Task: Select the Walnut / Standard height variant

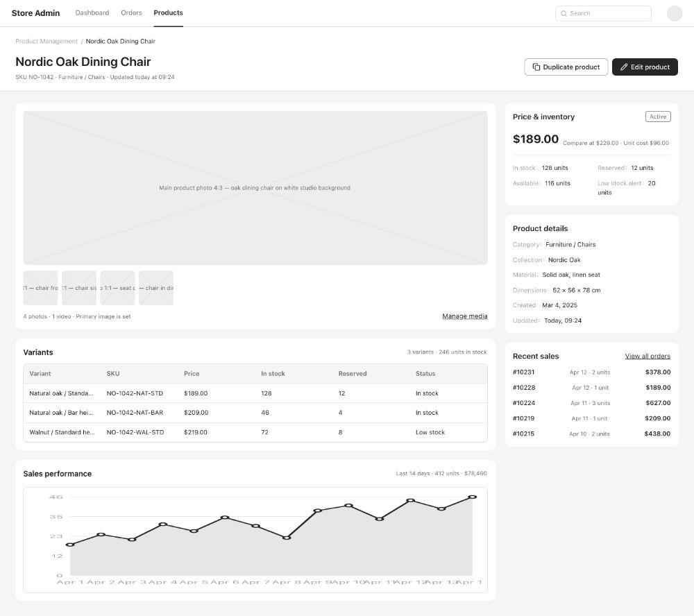Action: (255, 432)
